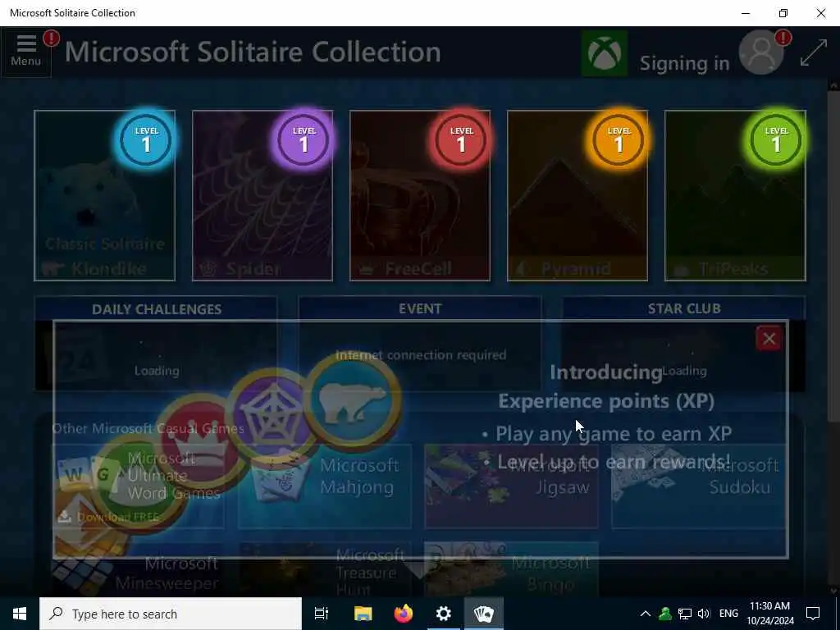Click the Internet connection required message
The image size is (840, 630).
tap(421, 354)
